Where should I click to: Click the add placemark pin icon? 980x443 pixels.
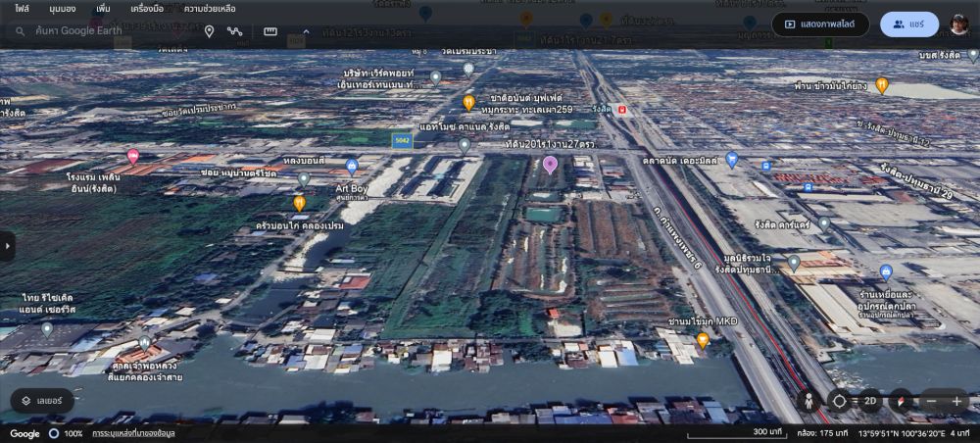click(x=209, y=31)
